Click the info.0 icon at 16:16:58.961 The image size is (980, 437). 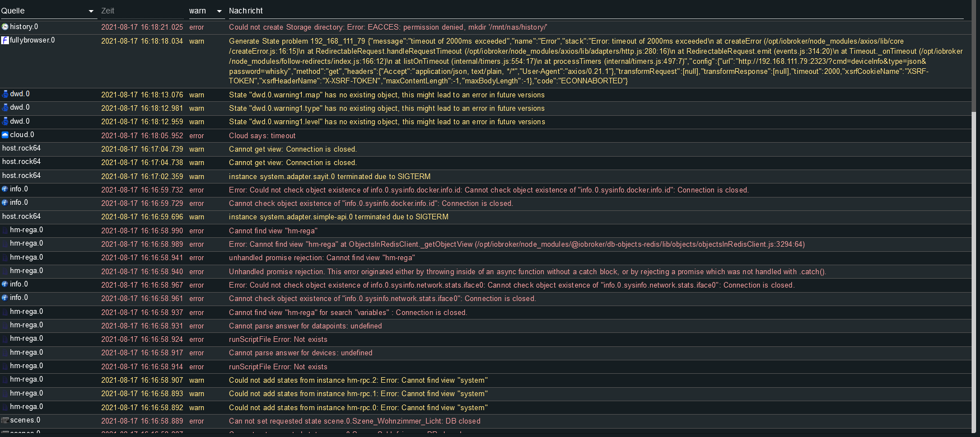coord(5,298)
